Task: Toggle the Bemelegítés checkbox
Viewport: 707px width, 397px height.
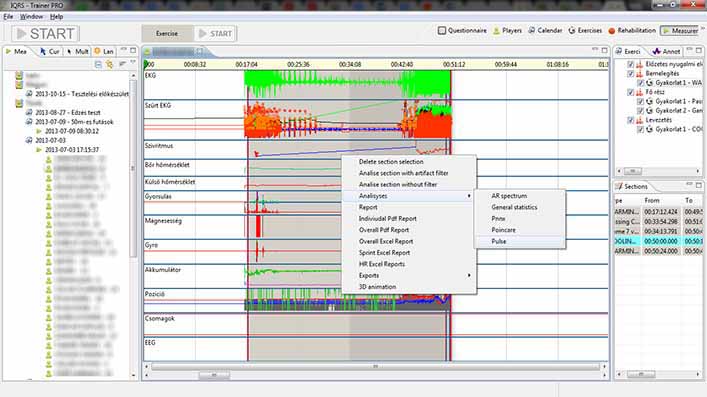Action: pyautogui.click(x=631, y=74)
